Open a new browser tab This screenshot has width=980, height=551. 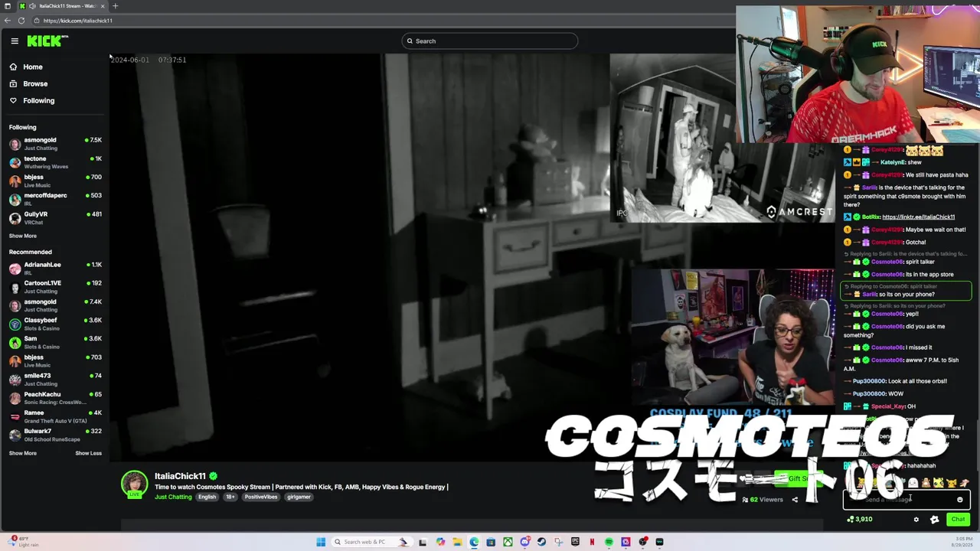click(x=115, y=6)
